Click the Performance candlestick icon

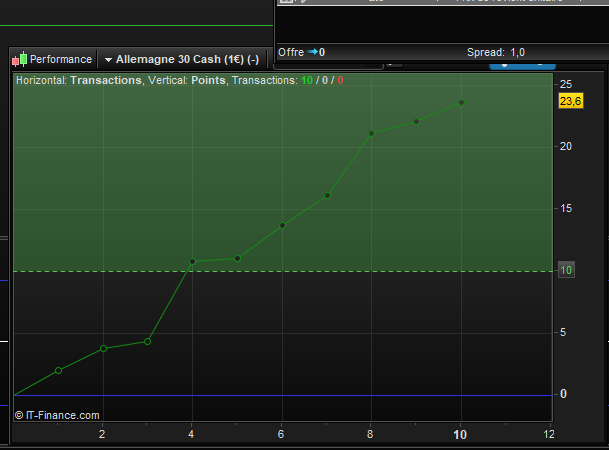click(19, 59)
